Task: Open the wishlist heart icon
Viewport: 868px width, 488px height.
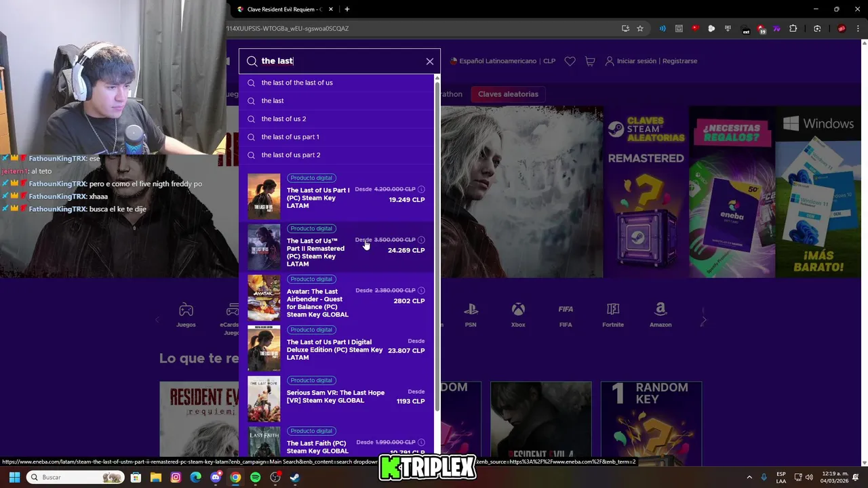Action: coord(570,61)
